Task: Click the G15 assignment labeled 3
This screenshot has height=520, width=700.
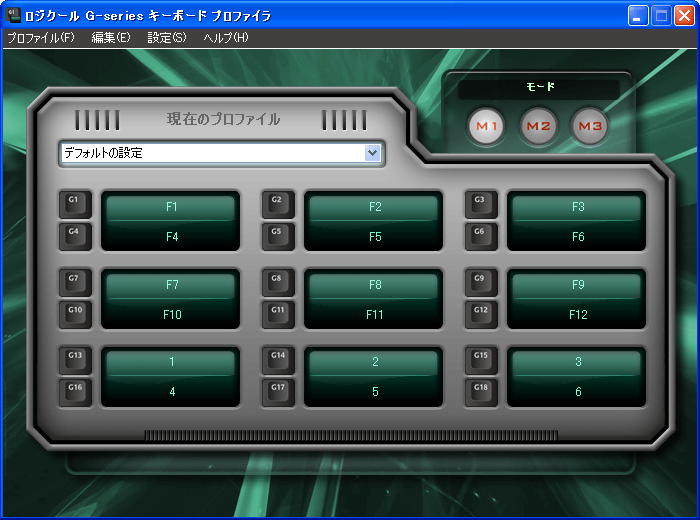Action: (577, 362)
